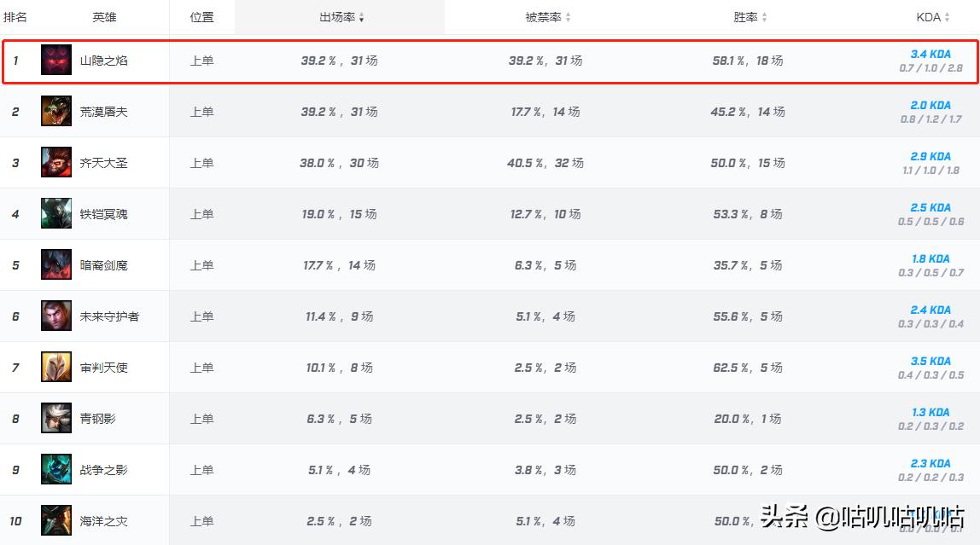This screenshot has height=545, width=980.
Task: Click the 英雄 column header
Action: 105,17
